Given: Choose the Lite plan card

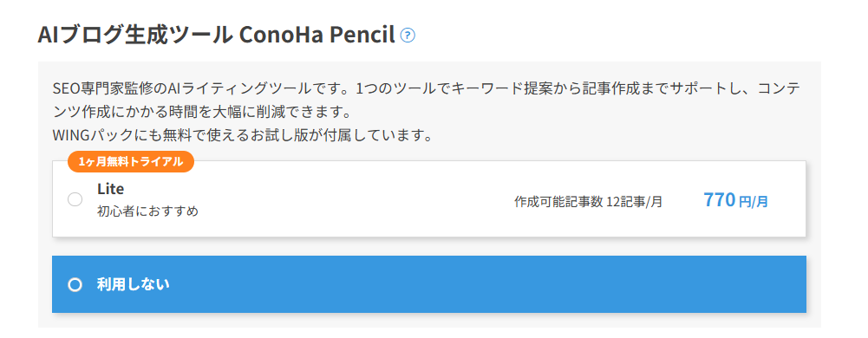Looking at the screenshot, I should click(x=429, y=199).
